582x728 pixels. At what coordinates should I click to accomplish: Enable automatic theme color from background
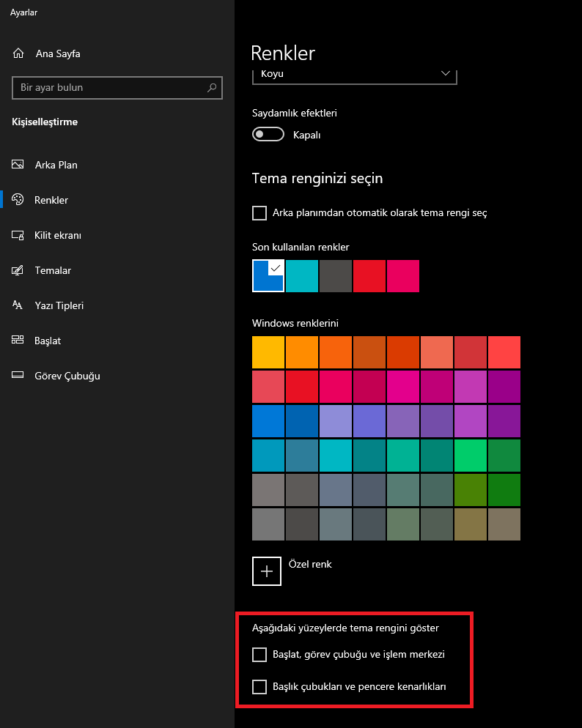pos(259,213)
